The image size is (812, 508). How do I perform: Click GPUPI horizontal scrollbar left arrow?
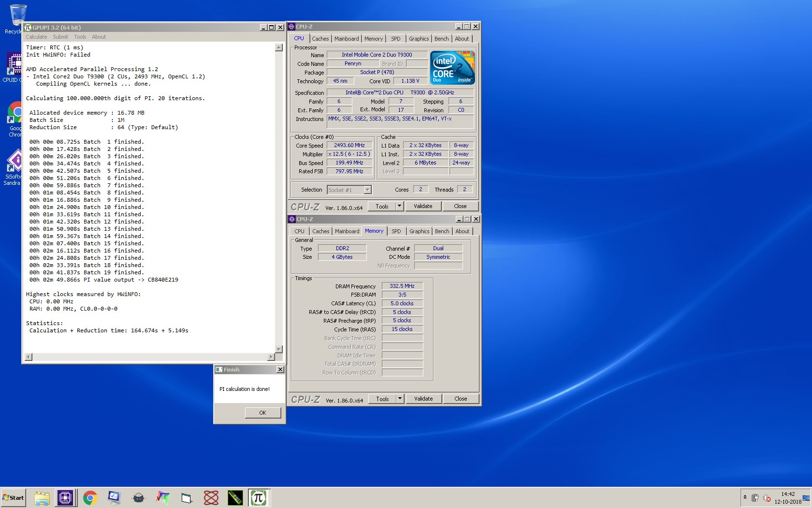click(29, 357)
